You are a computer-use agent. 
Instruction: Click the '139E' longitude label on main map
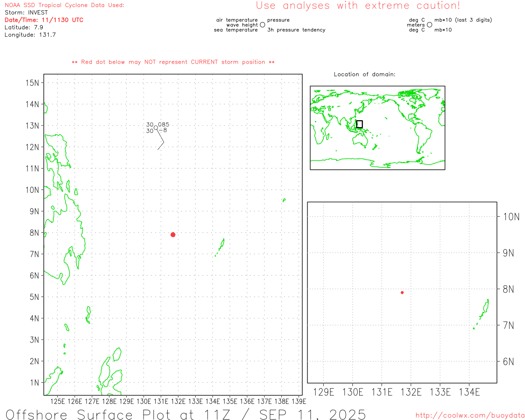(x=299, y=401)
